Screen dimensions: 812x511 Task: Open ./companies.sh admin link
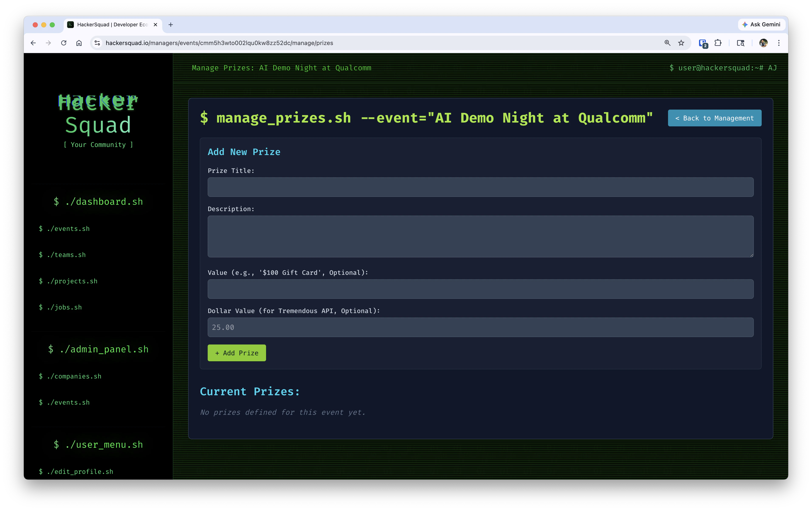click(x=70, y=376)
